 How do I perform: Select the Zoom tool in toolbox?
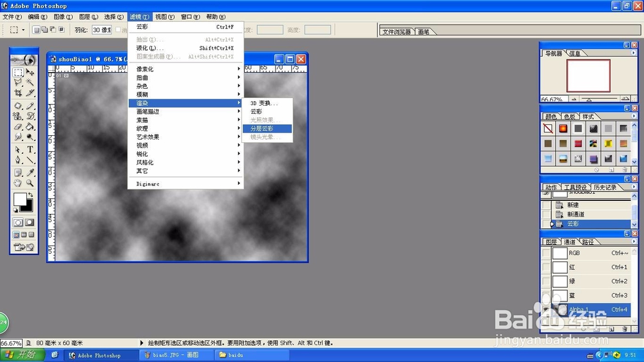click(x=30, y=184)
